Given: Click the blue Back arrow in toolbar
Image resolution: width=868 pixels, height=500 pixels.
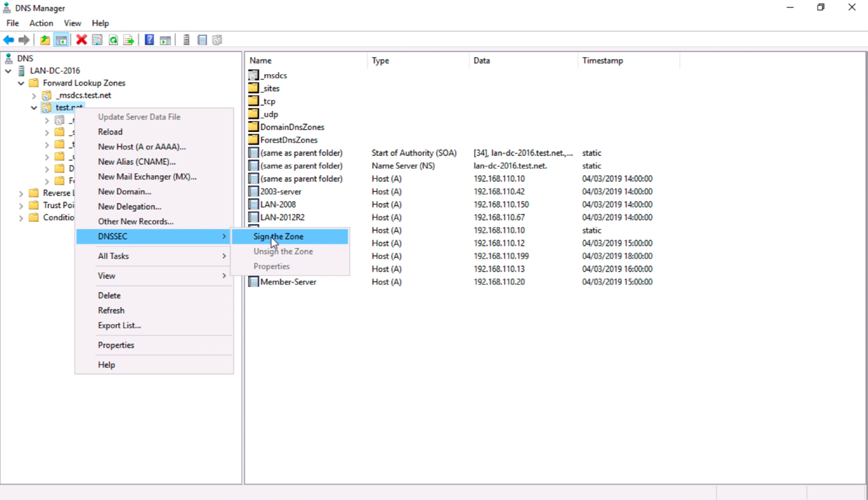Looking at the screenshot, I should click(x=9, y=40).
